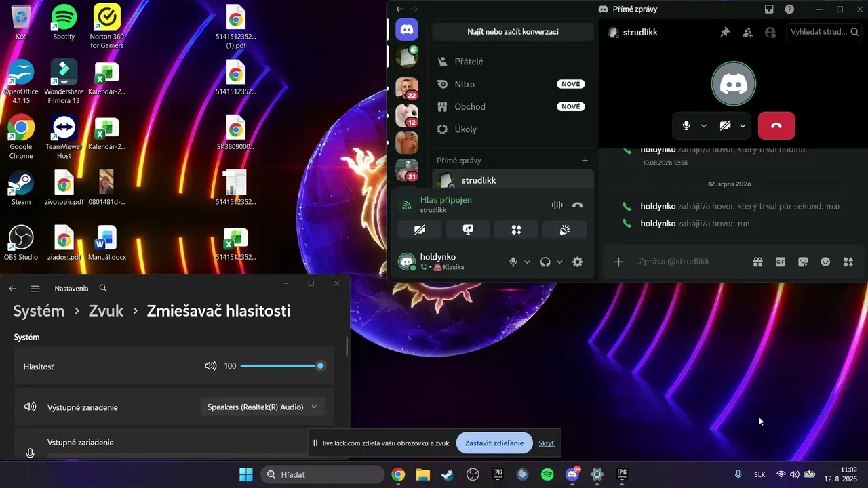Image resolution: width=868 pixels, height=488 pixels.
Task: Expand camera options arrow in call controls
Action: (743, 126)
